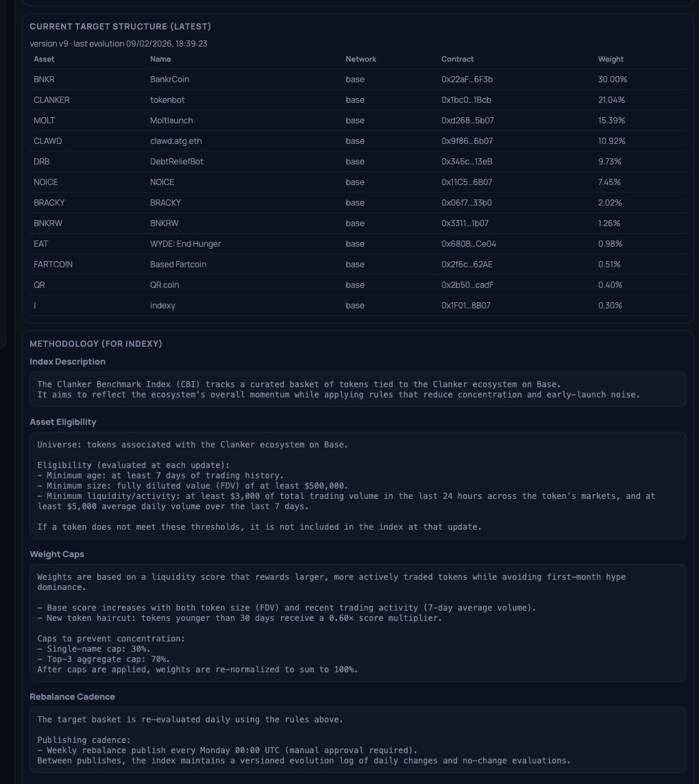This screenshot has width=699, height=784.
Task: Click contract 0x2b50...cadF
Action: (467, 284)
